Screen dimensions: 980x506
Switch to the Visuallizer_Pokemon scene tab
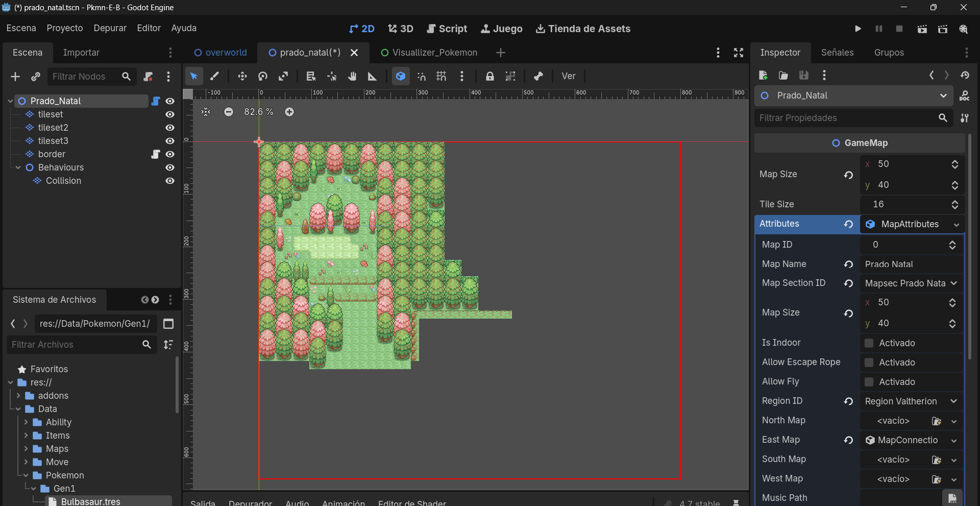point(429,53)
